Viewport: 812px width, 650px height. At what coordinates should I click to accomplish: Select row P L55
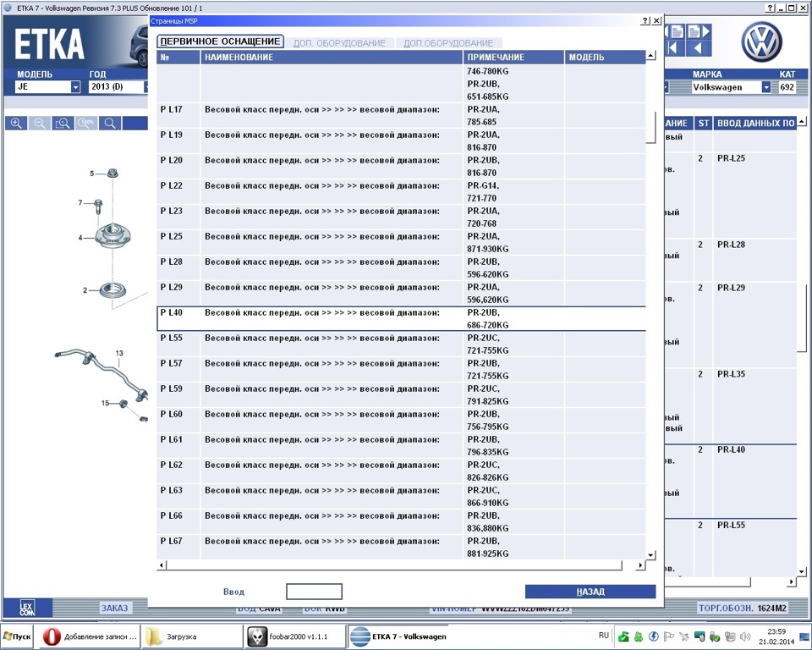pos(401,344)
